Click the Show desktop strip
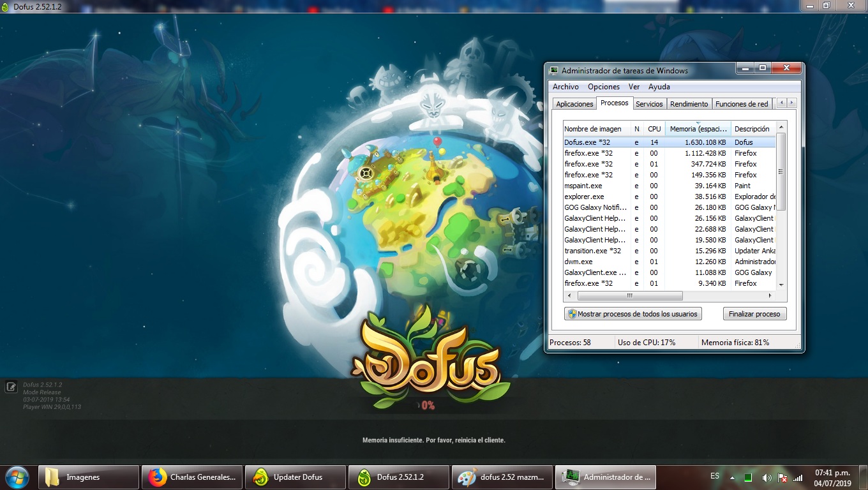Screen dimensions: 868x490 coord(863,477)
